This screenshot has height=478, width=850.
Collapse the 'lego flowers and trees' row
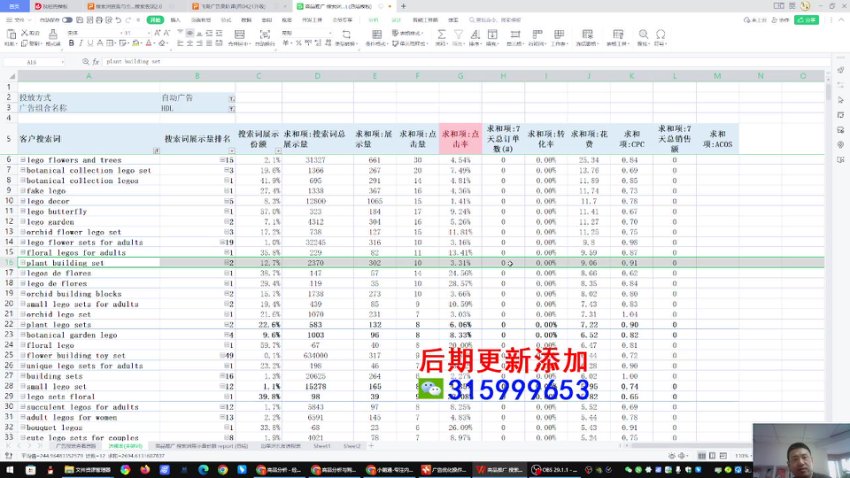[x=22, y=160]
